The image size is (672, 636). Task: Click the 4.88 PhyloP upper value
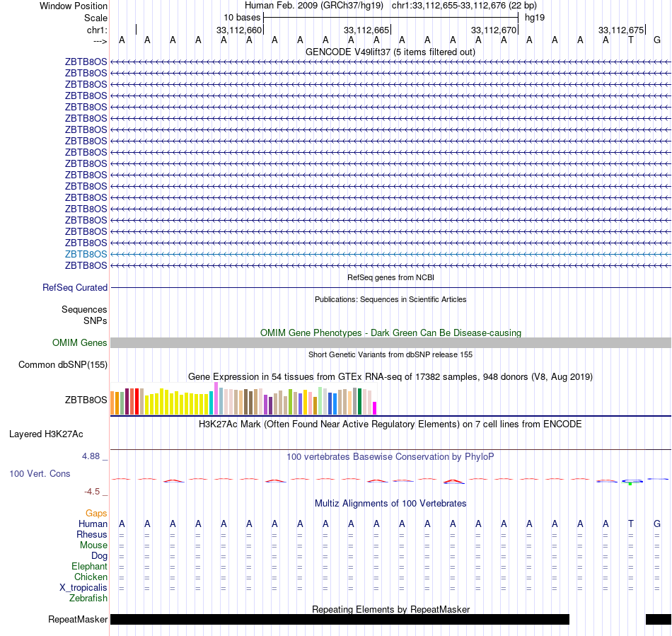pos(91,456)
